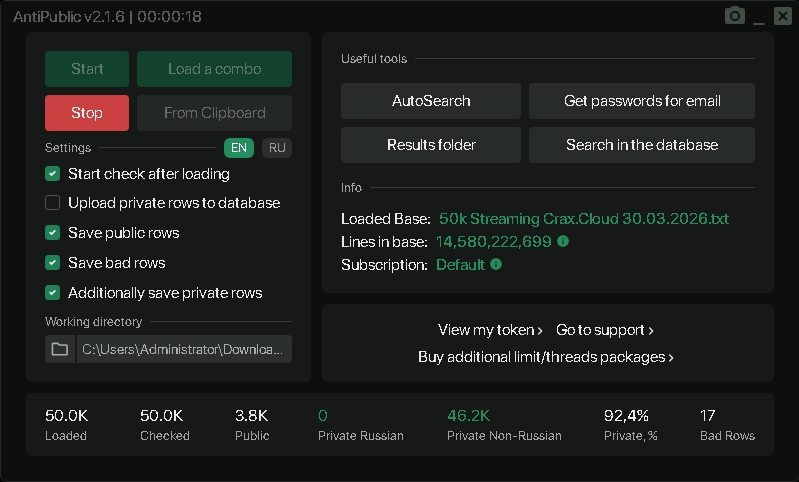Toggle Additionally save private rows checkbox
The width and height of the screenshot is (799, 482).
[53, 293]
